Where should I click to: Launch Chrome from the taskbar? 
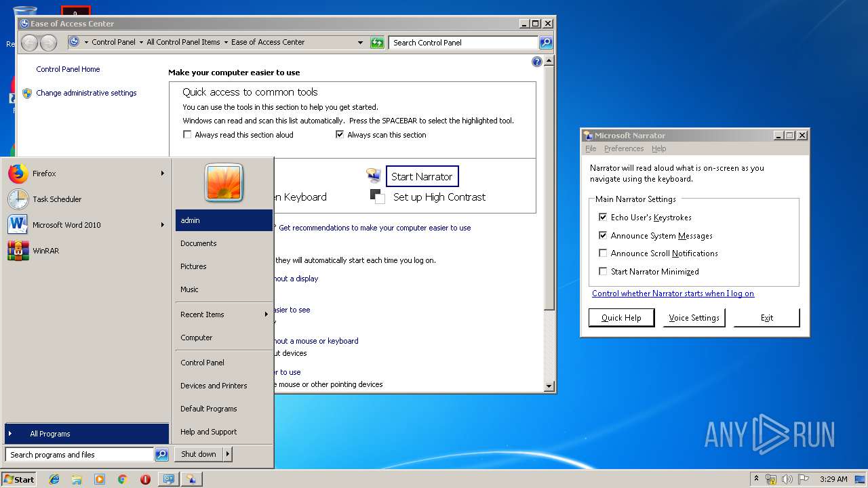[x=122, y=479]
